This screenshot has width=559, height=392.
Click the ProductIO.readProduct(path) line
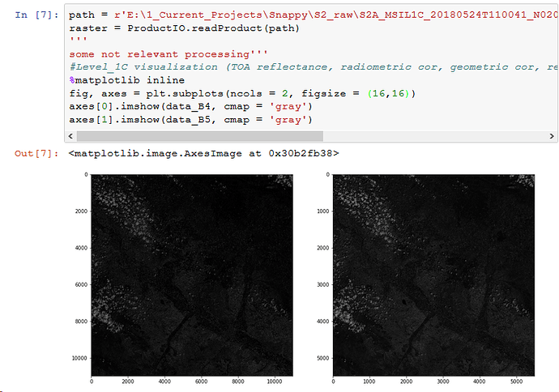tap(185, 28)
